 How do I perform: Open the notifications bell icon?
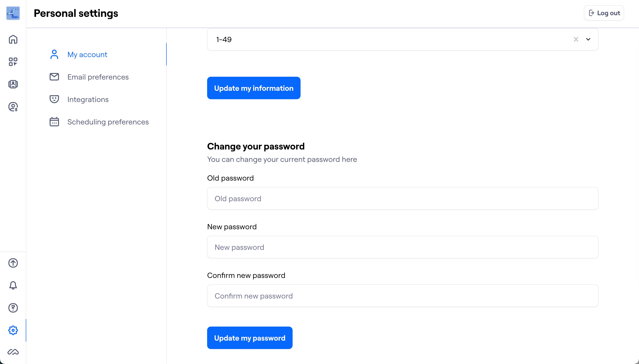[13, 285]
